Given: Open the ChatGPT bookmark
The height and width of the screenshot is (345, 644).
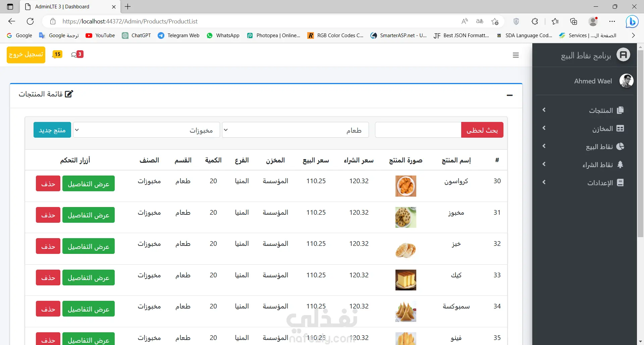Looking at the screenshot, I should point(136,36).
